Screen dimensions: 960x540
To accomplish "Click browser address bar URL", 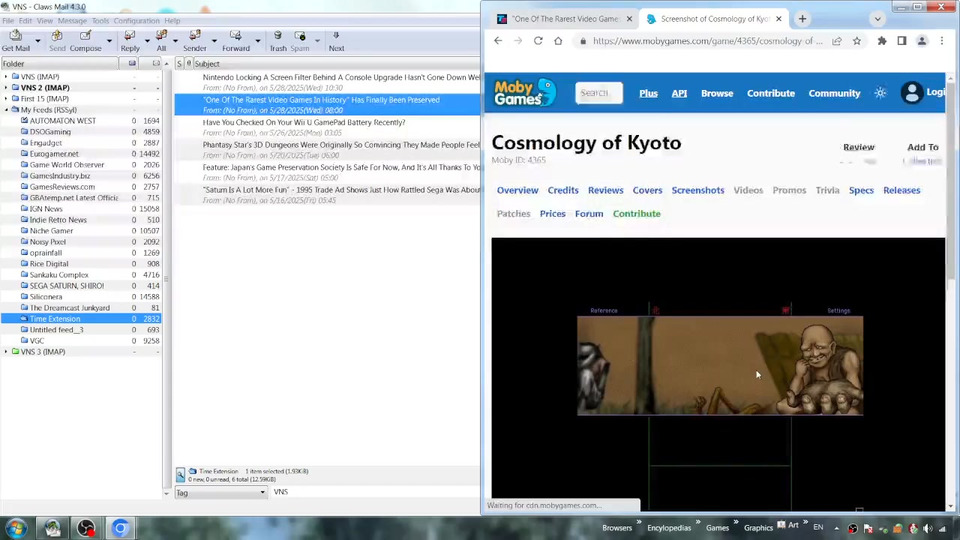I will click(x=708, y=41).
